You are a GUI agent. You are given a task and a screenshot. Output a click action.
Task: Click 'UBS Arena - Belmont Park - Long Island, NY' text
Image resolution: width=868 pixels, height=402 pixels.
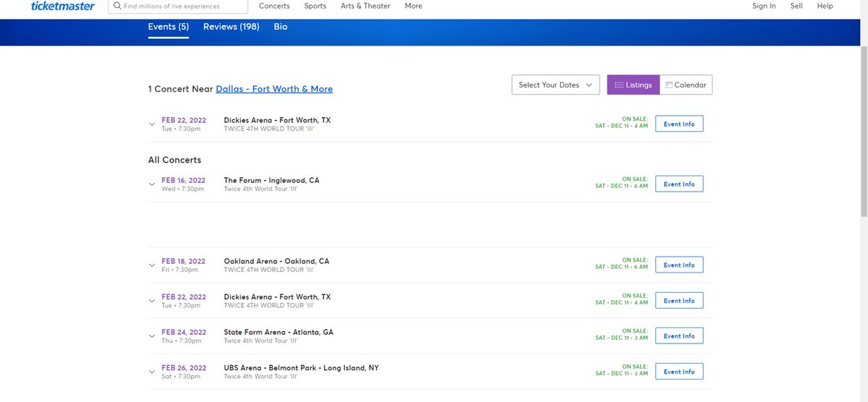point(301,367)
